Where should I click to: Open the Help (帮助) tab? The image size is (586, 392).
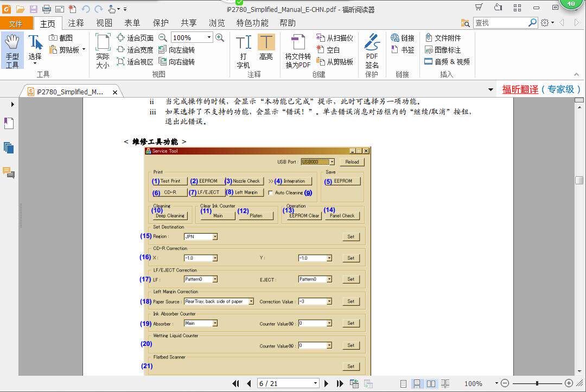[x=288, y=23]
